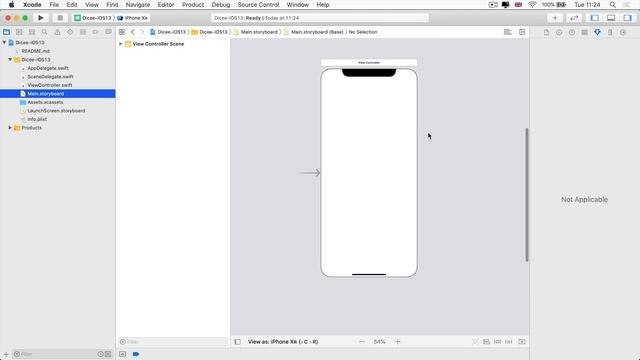Show the Quick Help inspector
The width and height of the screenshot is (640, 360).
click(572, 32)
